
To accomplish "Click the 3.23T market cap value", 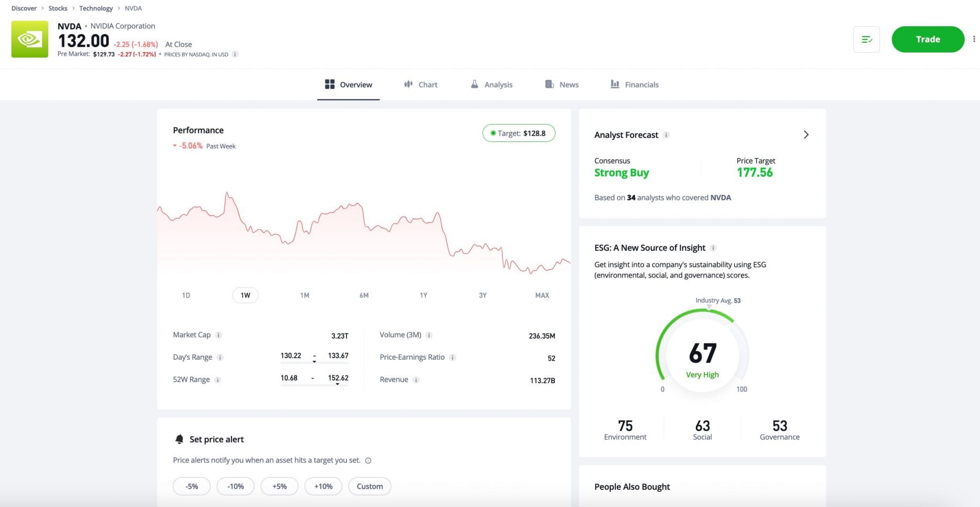I will 340,336.
